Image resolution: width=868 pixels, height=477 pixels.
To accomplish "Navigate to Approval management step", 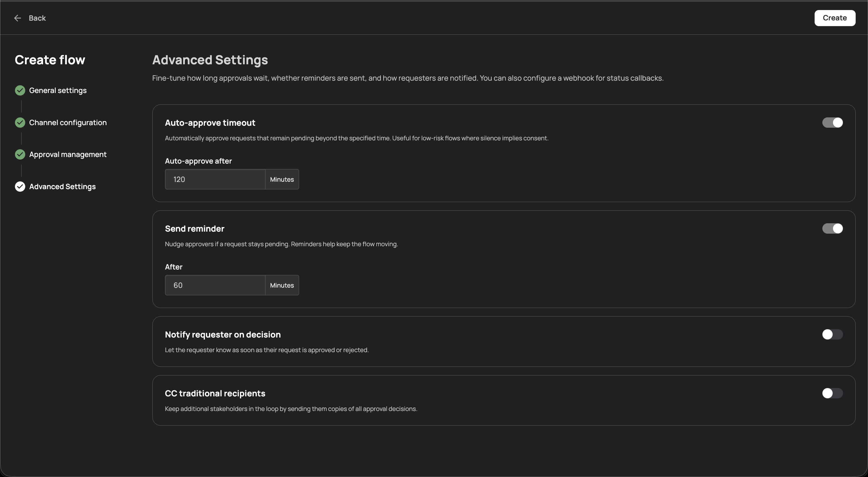I will 68,155.
